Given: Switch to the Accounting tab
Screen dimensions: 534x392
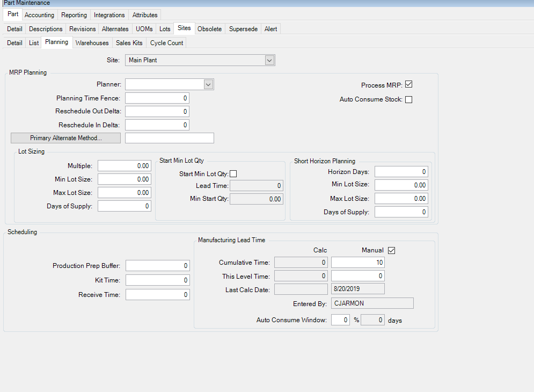Looking at the screenshot, I should click(40, 15).
